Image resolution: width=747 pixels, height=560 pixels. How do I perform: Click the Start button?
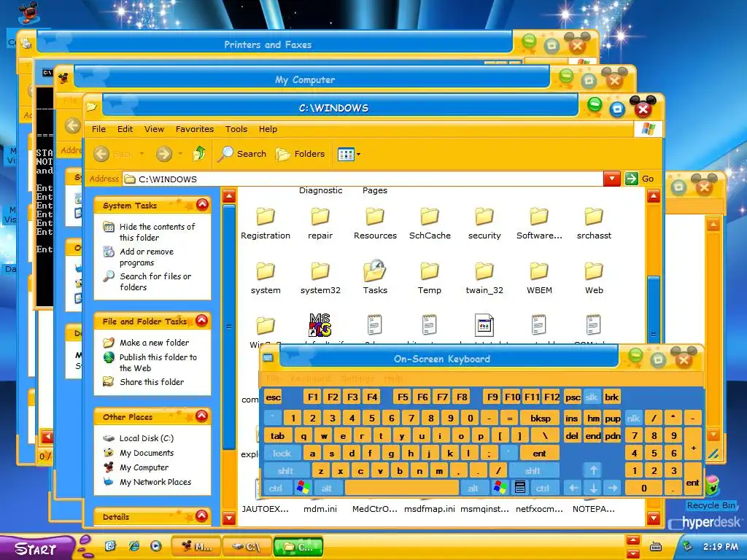[37, 548]
